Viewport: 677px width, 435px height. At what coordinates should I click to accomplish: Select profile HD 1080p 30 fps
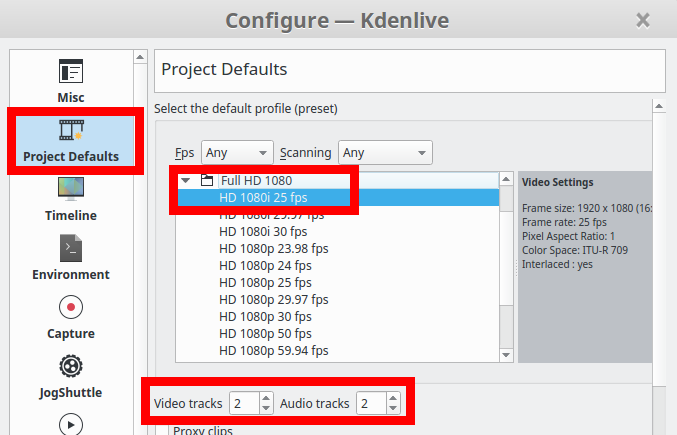(265, 317)
